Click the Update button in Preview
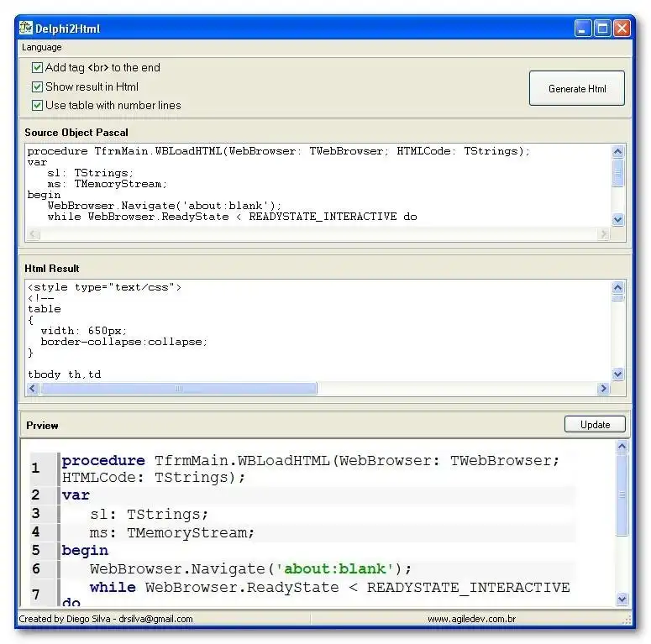 [x=595, y=425]
